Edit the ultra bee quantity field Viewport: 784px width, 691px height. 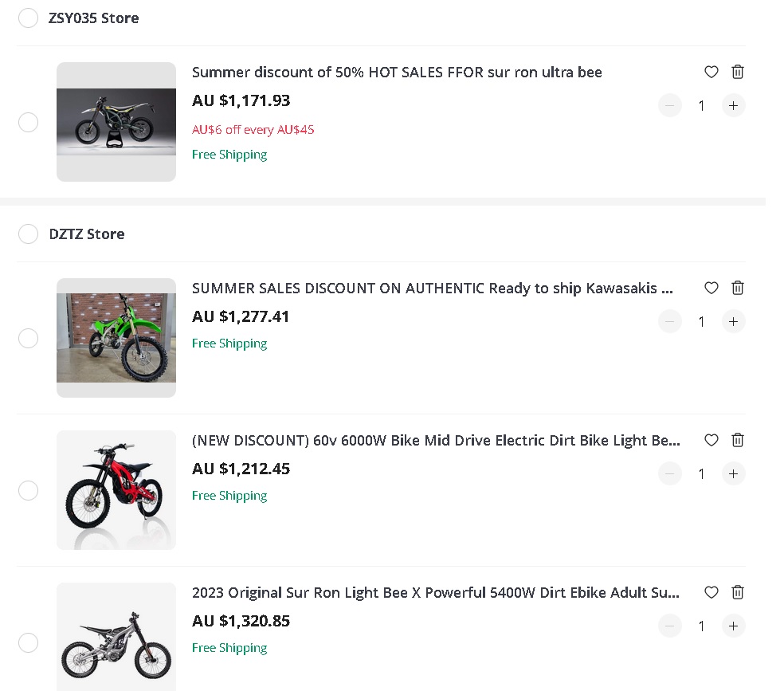[701, 105]
